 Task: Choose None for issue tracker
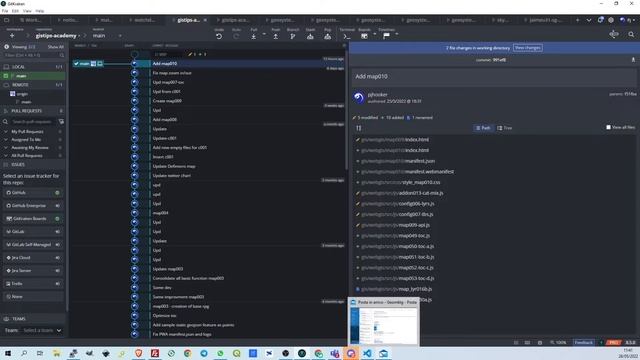pos(33,297)
